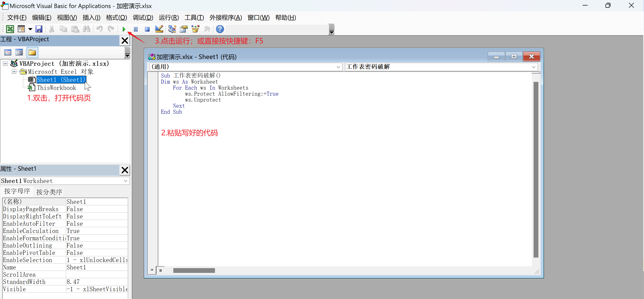Expand the 工作表密码破解 procedure dropdown
Screen dimensions: 644x299
pyautogui.click(x=533, y=67)
